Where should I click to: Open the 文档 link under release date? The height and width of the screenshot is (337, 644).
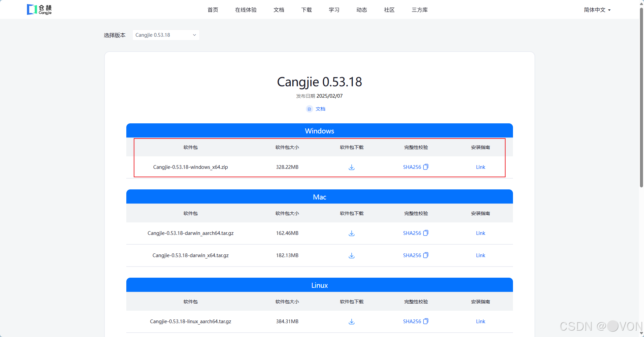(x=320, y=109)
